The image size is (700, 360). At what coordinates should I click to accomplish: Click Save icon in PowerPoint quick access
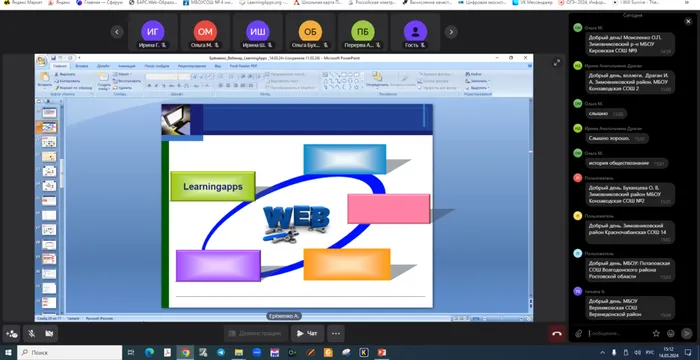click(x=53, y=58)
